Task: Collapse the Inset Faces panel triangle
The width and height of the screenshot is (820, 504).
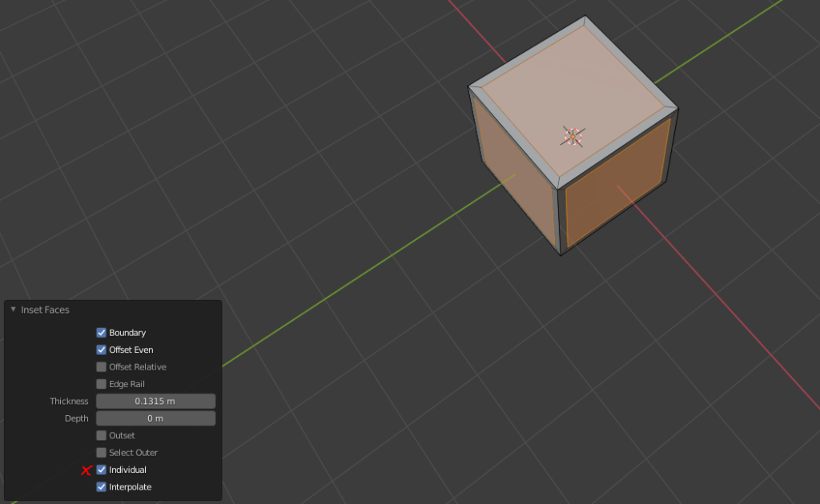Action: pyautogui.click(x=13, y=310)
